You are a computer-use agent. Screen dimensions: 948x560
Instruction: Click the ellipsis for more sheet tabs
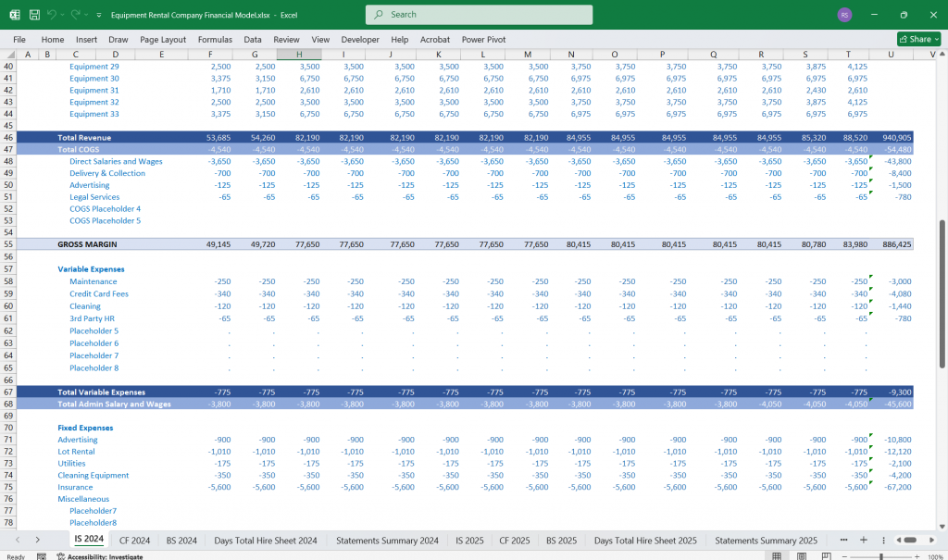point(842,540)
